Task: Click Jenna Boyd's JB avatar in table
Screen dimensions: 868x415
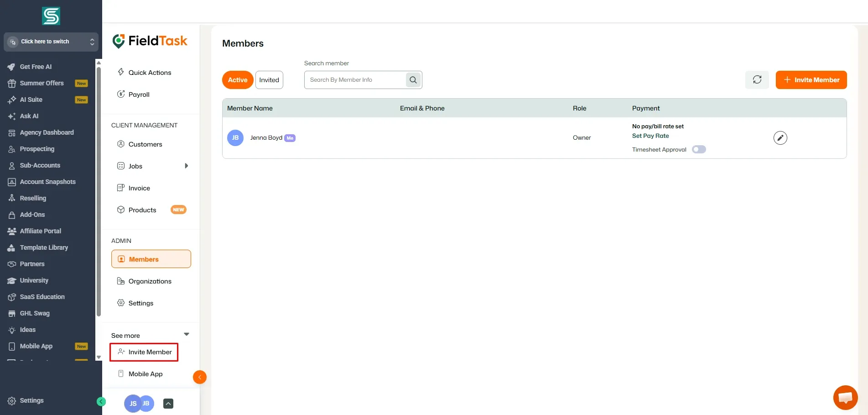Action: click(235, 138)
